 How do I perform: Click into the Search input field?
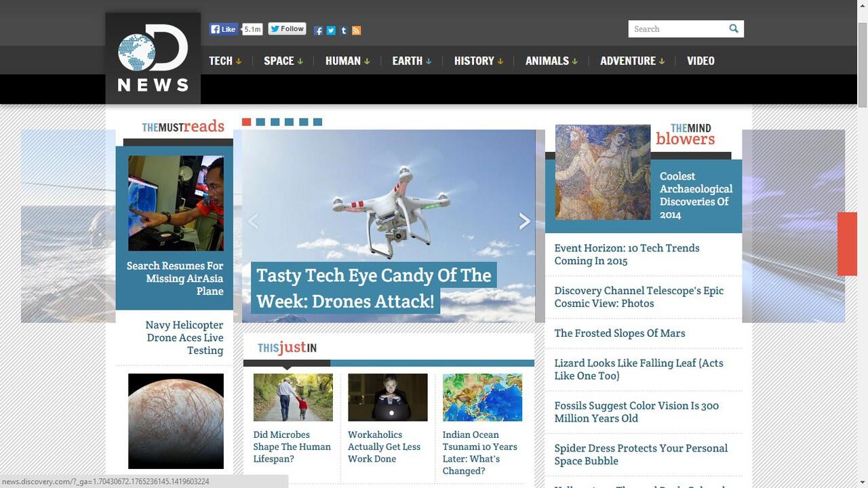[677, 29]
